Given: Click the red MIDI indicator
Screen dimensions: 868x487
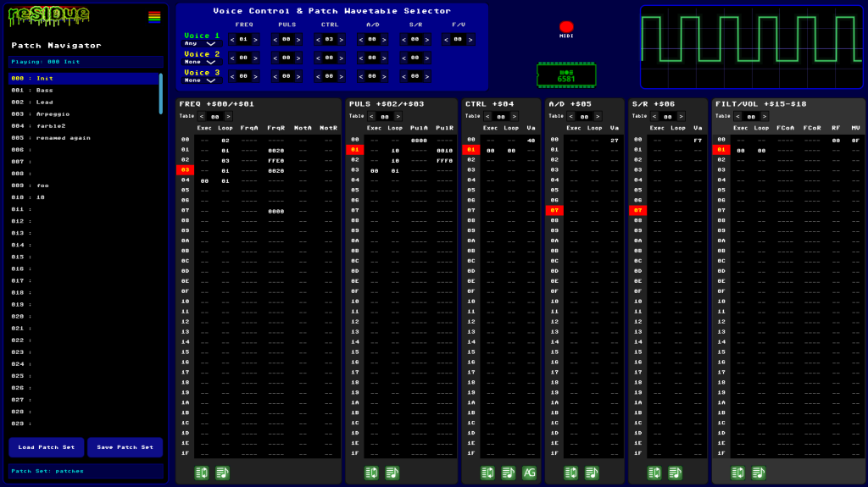Looking at the screenshot, I should pos(566,26).
